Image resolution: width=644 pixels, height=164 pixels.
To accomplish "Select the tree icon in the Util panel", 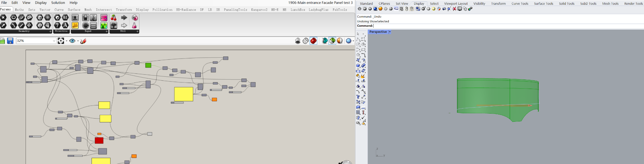I will (x=114, y=26).
